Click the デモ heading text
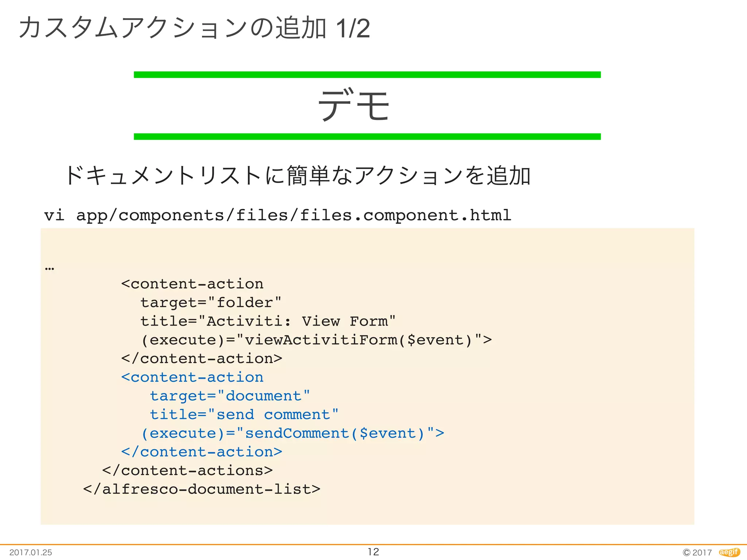This screenshot has width=747, height=560. 354,105
